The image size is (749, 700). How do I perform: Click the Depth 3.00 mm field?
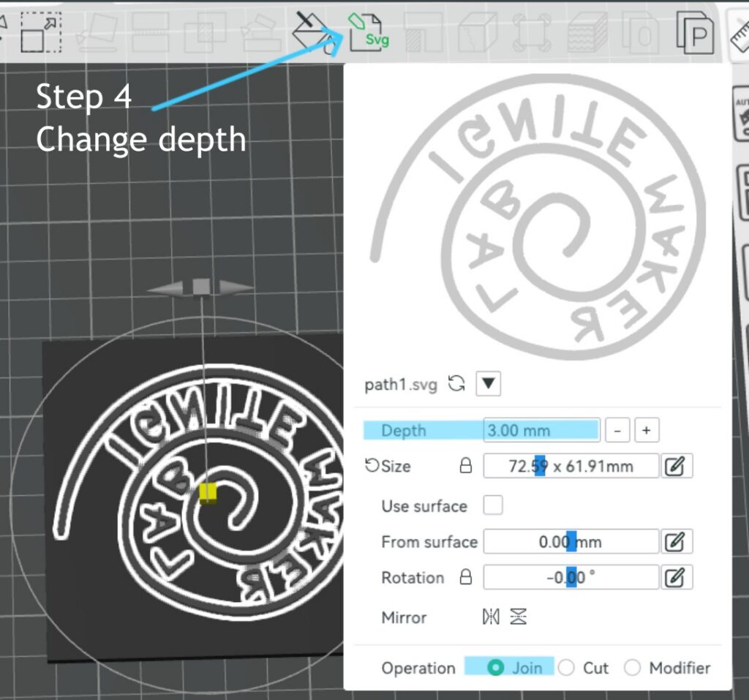542,430
